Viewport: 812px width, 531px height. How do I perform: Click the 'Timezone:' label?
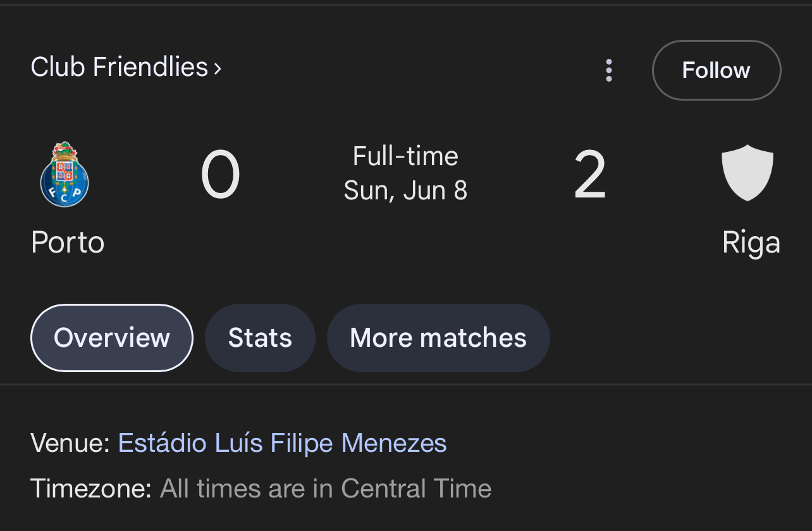[x=91, y=489]
